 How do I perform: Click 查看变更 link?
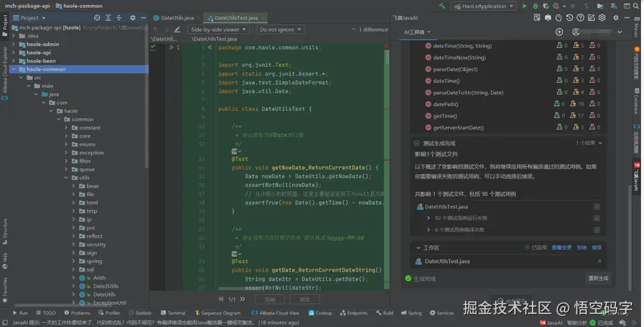pos(562,247)
